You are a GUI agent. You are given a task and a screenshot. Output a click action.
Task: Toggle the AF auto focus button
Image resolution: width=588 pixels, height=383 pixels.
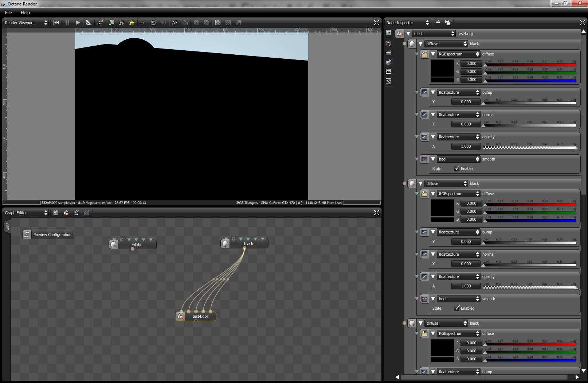(175, 23)
